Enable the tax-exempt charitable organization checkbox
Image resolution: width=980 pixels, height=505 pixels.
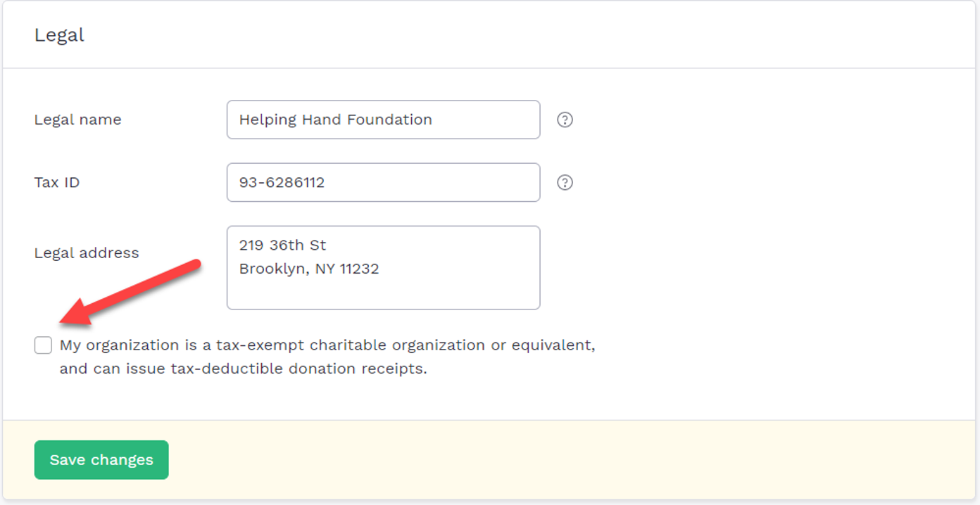tap(43, 345)
